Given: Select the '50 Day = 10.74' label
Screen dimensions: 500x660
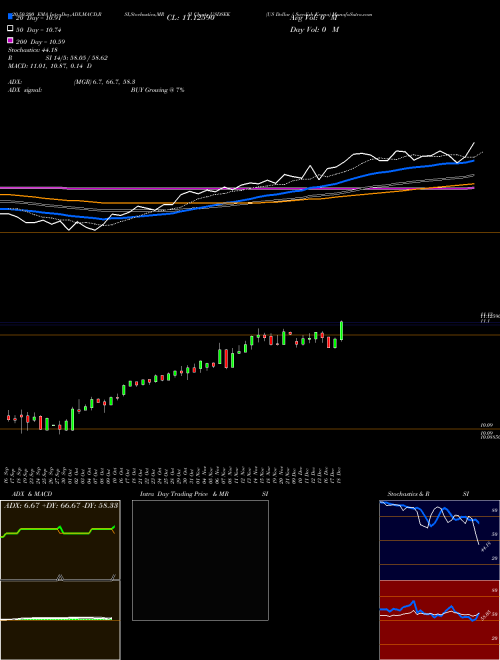Looking at the screenshot, I should coord(41,30).
